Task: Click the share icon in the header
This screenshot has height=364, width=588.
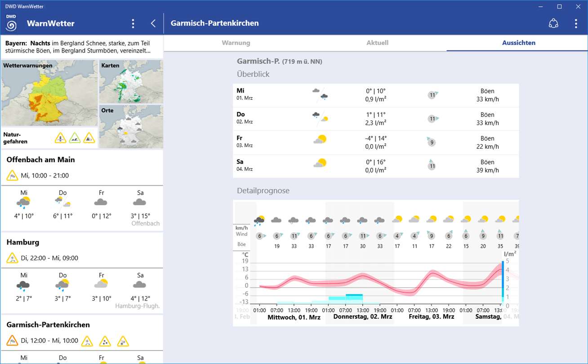Action: click(553, 23)
